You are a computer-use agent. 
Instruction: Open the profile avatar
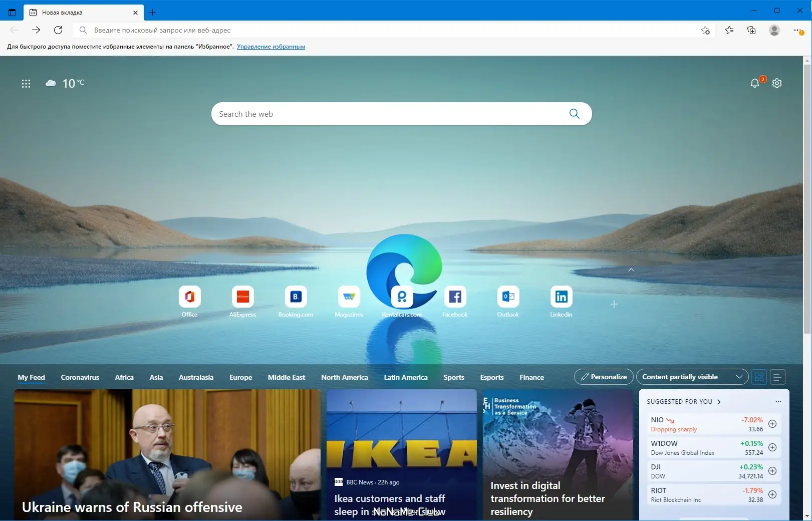pos(774,30)
